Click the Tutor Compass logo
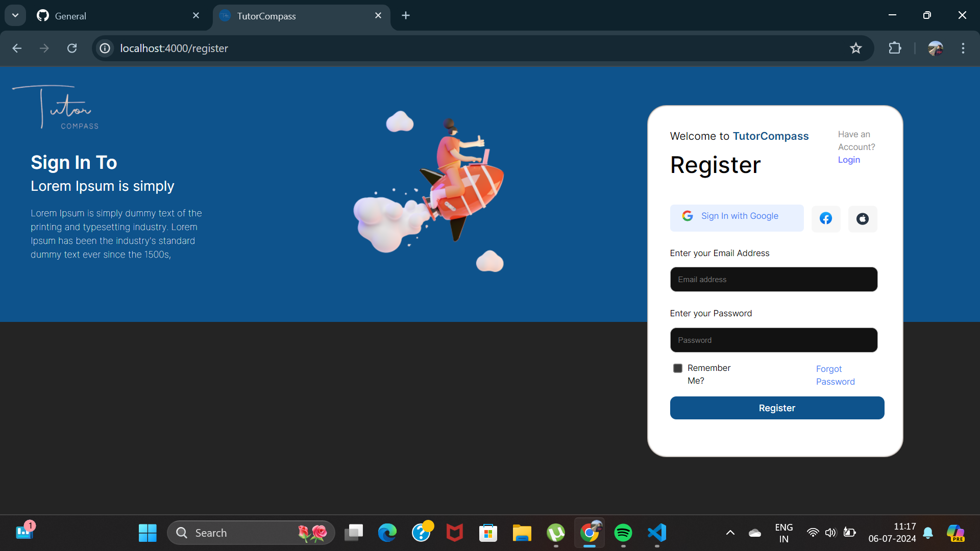Image resolution: width=980 pixels, height=551 pixels. (x=56, y=108)
